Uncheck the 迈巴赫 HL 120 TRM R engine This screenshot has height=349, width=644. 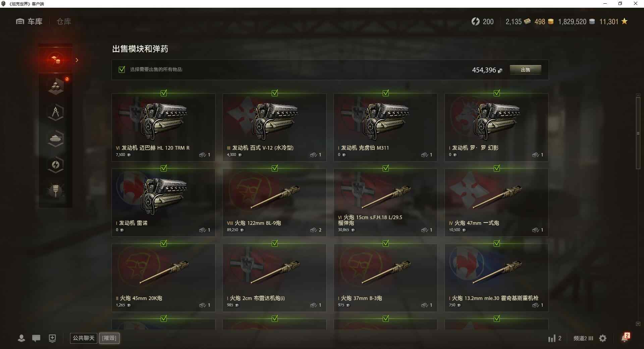(164, 93)
